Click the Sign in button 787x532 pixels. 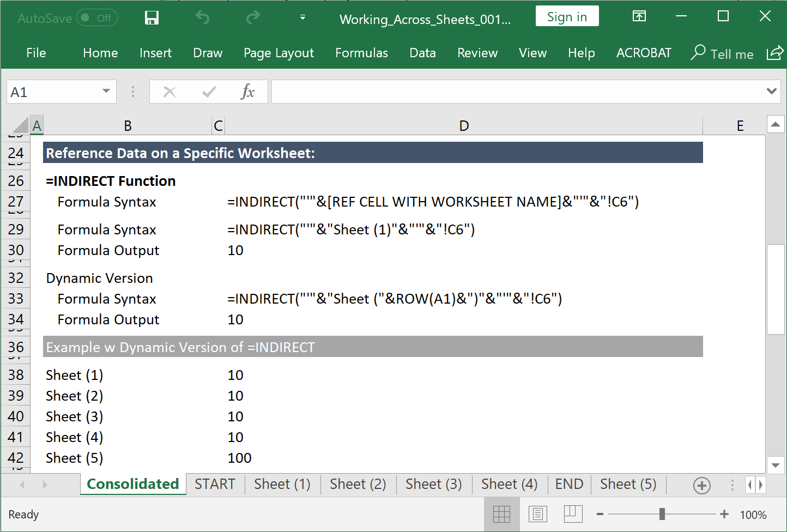[567, 16]
